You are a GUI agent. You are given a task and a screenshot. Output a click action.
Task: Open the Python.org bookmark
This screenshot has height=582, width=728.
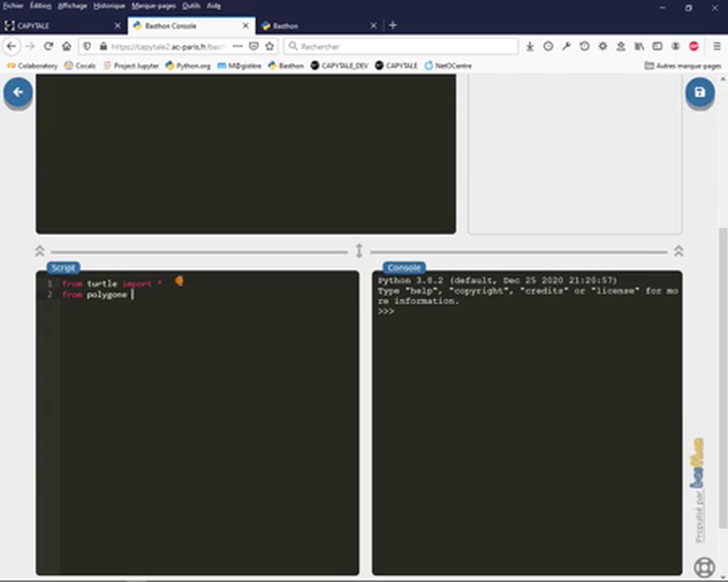point(188,66)
